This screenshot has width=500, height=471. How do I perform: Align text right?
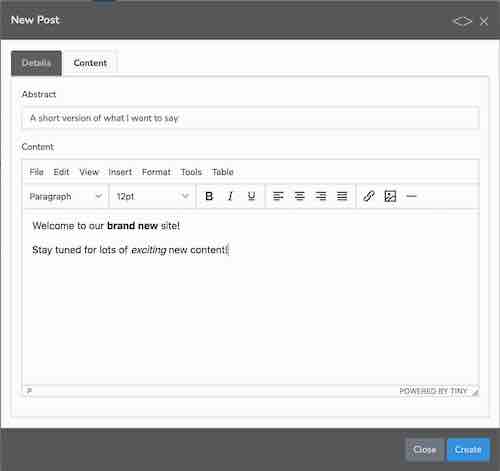point(321,196)
